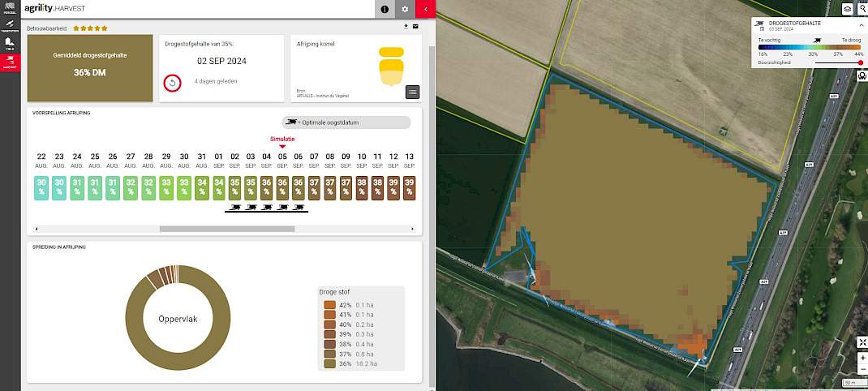Zoom in the map with plus button
The height and width of the screenshot is (391, 868).
(862, 359)
